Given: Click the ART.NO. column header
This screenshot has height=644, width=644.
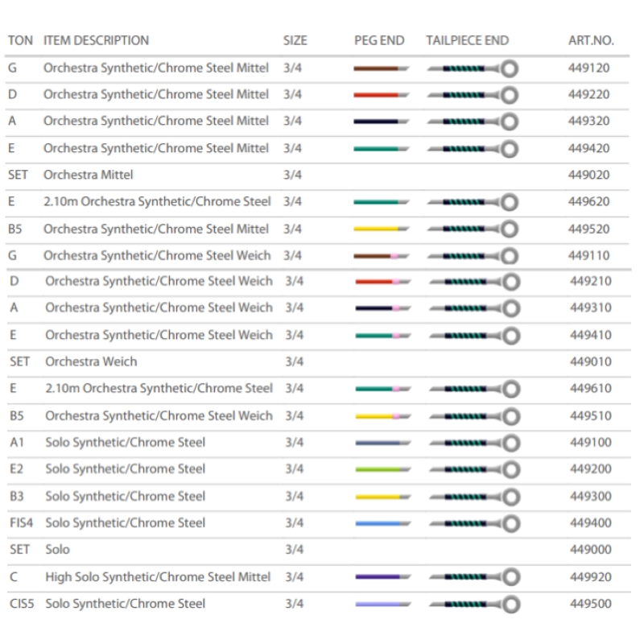Looking at the screenshot, I should pos(591,40).
